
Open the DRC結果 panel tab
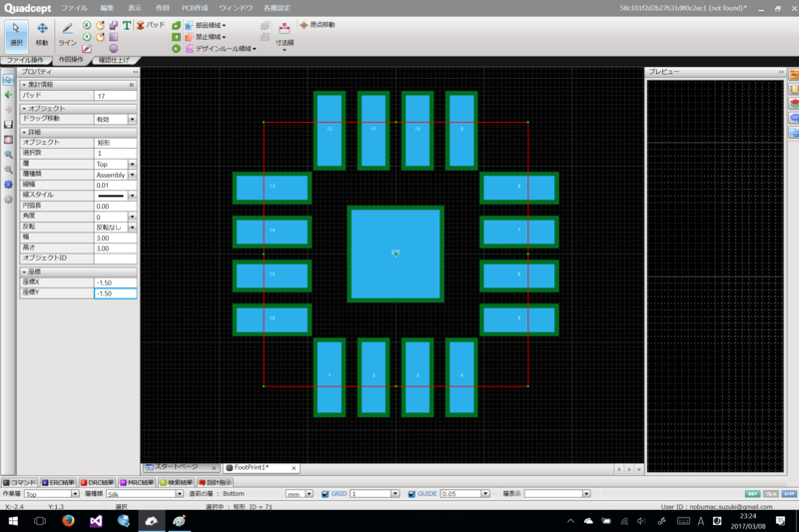coord(97,483)
